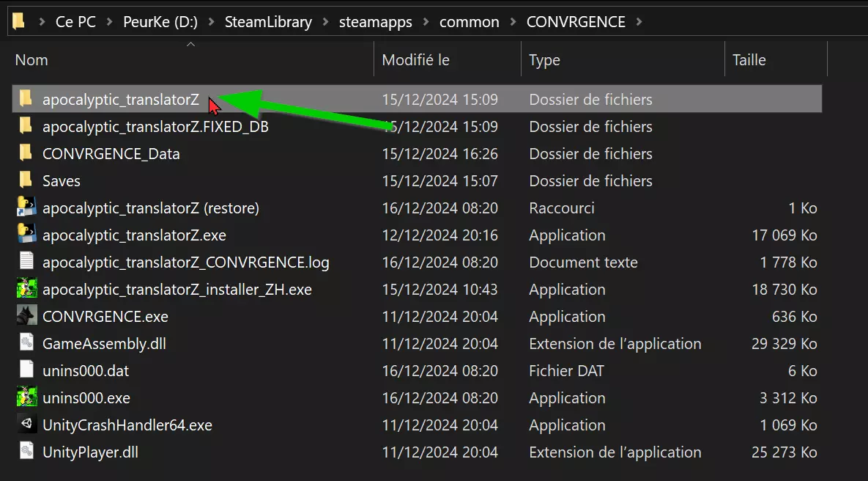Click the Type column header
The height and width of the screenshot is (481, 868).
[x=544, y=60]
